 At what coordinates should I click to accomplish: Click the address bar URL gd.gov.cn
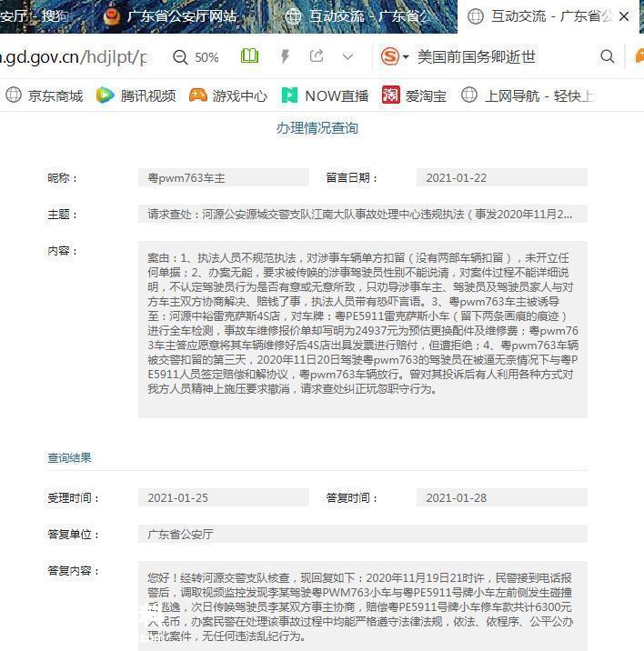coord(73,57)
